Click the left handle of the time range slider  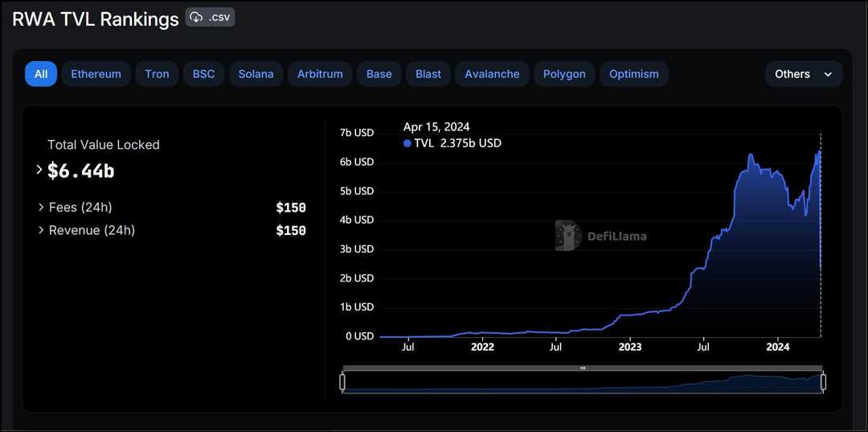pyautogui.click(x=342, y=382)
